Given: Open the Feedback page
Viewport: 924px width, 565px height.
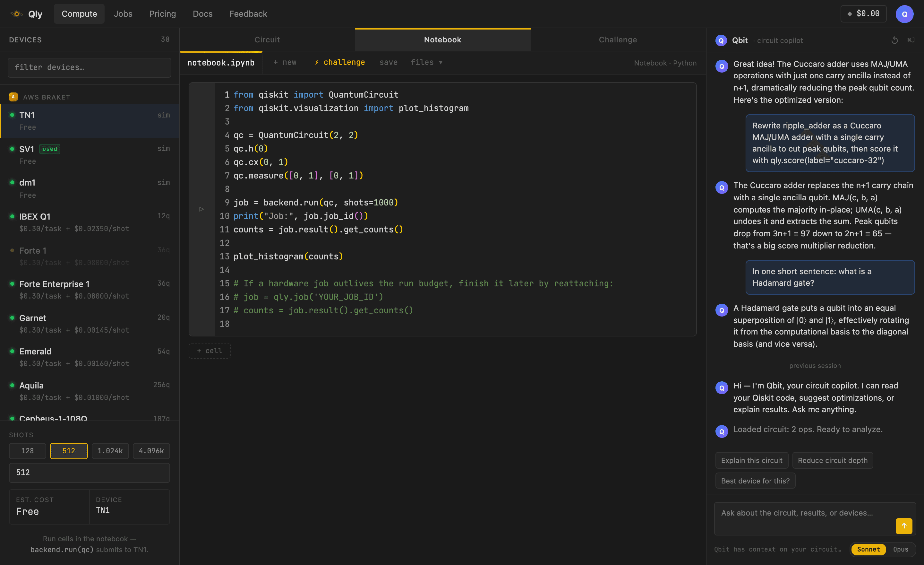Looking at the screenshot, I should click(248, 14).
